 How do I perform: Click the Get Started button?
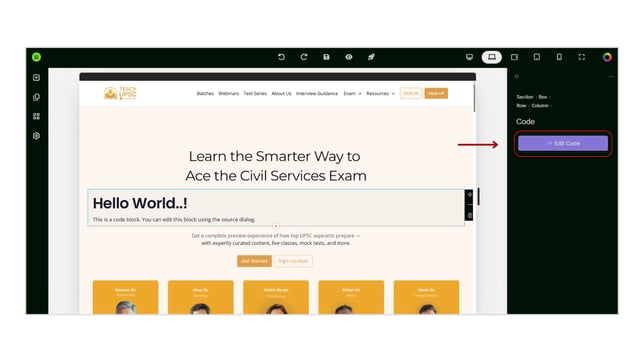(254, 261)
